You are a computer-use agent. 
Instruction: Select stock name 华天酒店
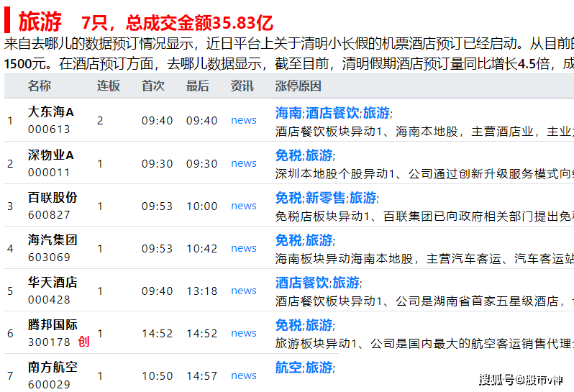coord(53,282)
